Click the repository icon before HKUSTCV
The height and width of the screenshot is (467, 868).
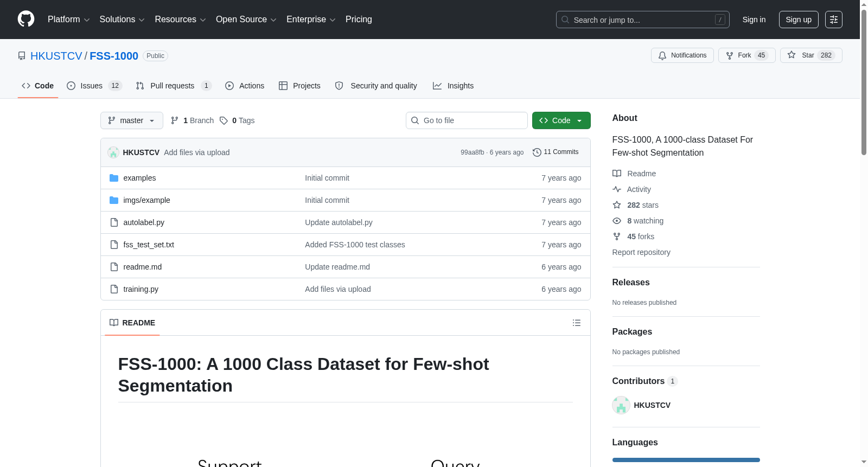pos(22,56)
